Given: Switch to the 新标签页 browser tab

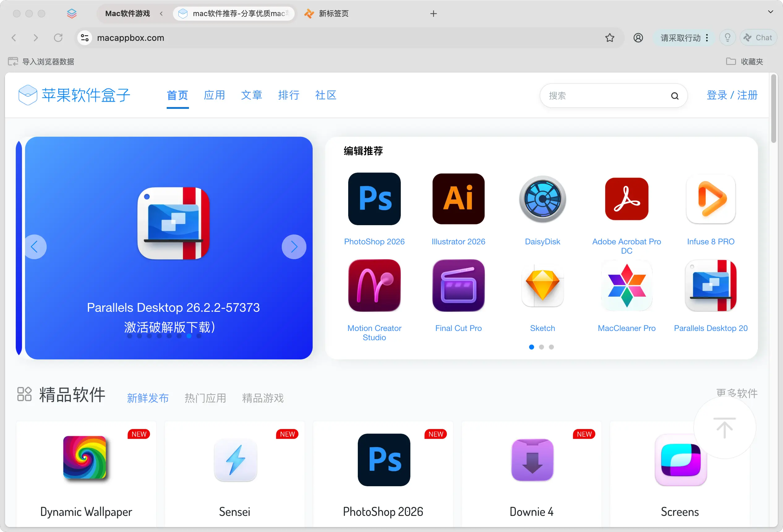Looking at the screenshot, I should (326, 14).
